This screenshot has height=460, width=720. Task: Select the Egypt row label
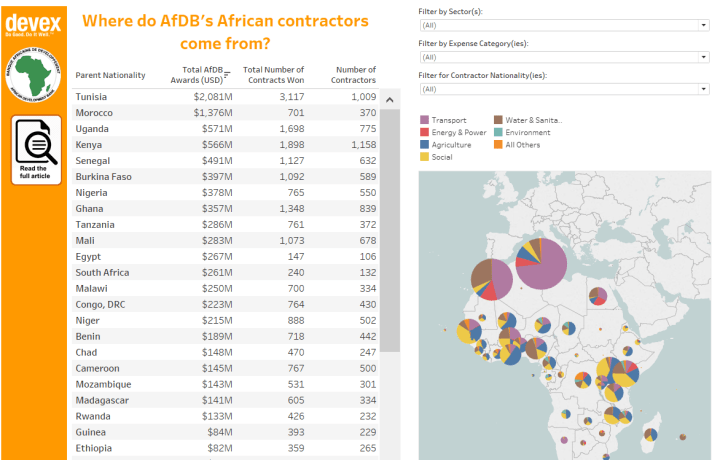point(88,257)
